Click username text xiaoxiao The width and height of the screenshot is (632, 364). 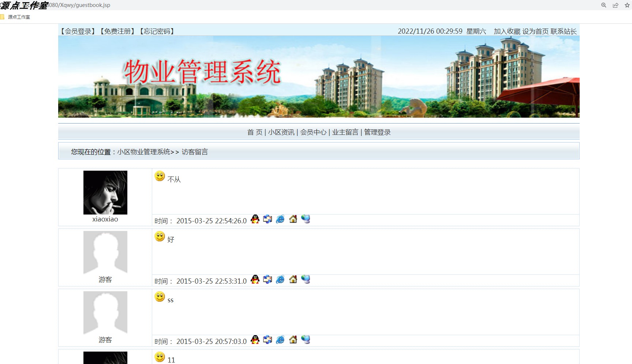click(105, 219)
